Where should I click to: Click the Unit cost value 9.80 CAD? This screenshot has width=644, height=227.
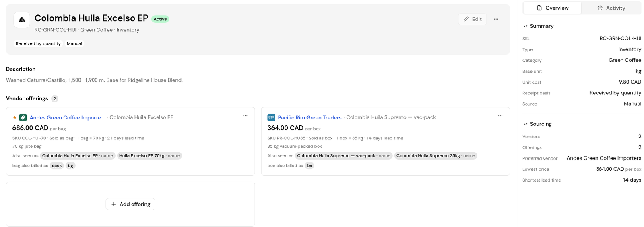[x=630, y=82]
